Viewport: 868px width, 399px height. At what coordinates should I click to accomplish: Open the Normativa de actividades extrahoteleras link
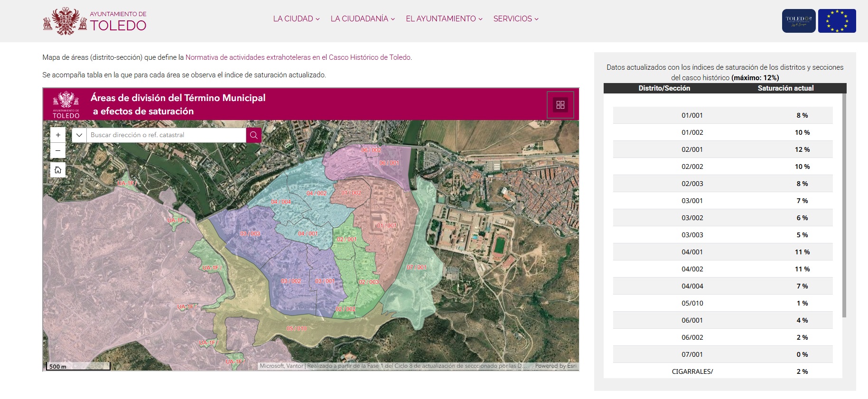[298, 57]
